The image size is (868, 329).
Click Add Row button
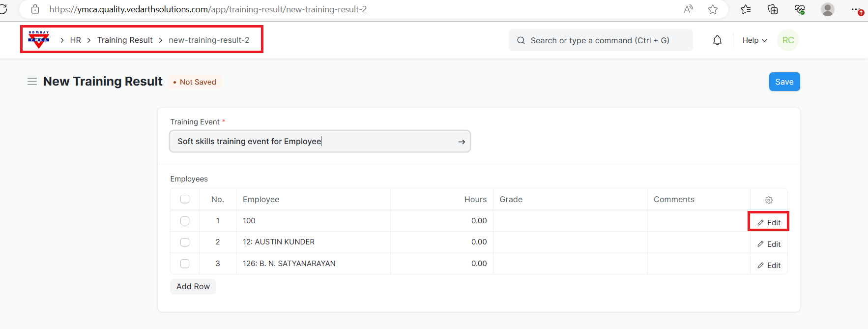pyautogui.click(x=193, y=286)
